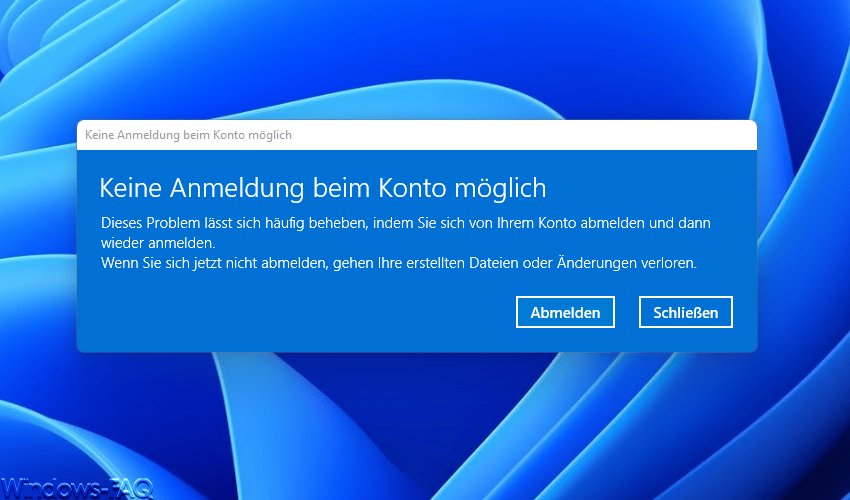The width and height of the screenshot is (850, 500).
Task: Click the line starting 'Wenn Sie sich jetzt nicht abmelden'
Action: coord(398,263)
